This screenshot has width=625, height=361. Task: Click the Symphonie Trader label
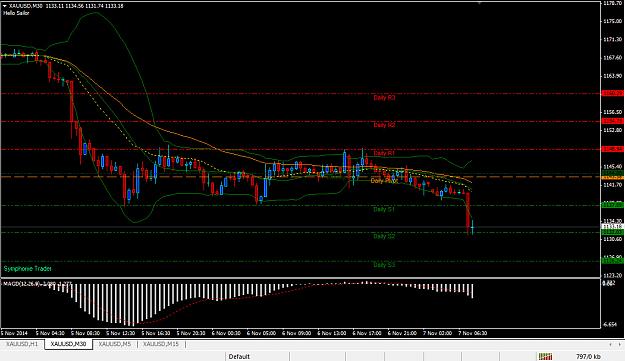point(28,269)
